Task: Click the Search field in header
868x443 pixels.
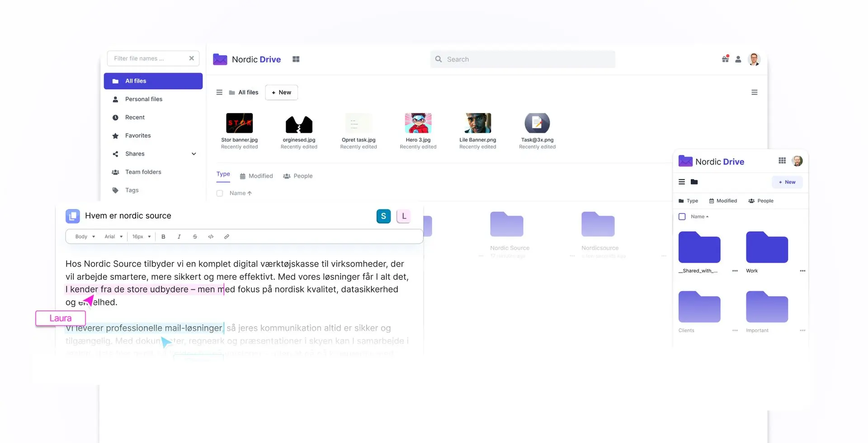Action: click(523, 59)
